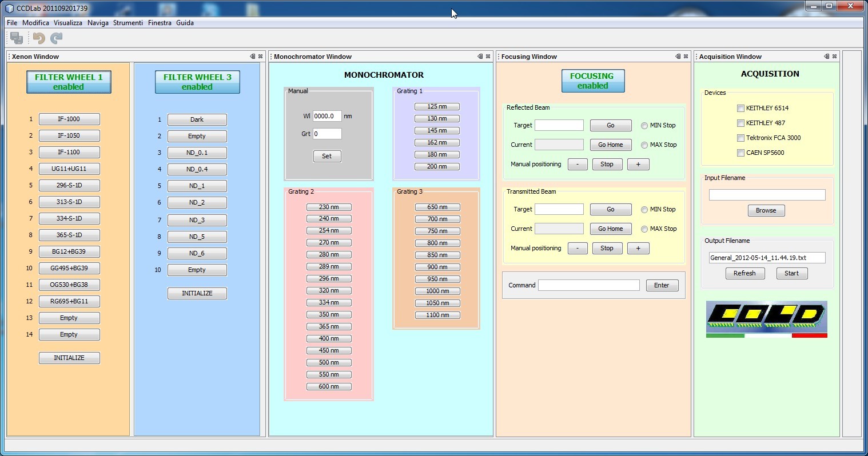Close the Xenon Window panel

click(x=261, y=57)
